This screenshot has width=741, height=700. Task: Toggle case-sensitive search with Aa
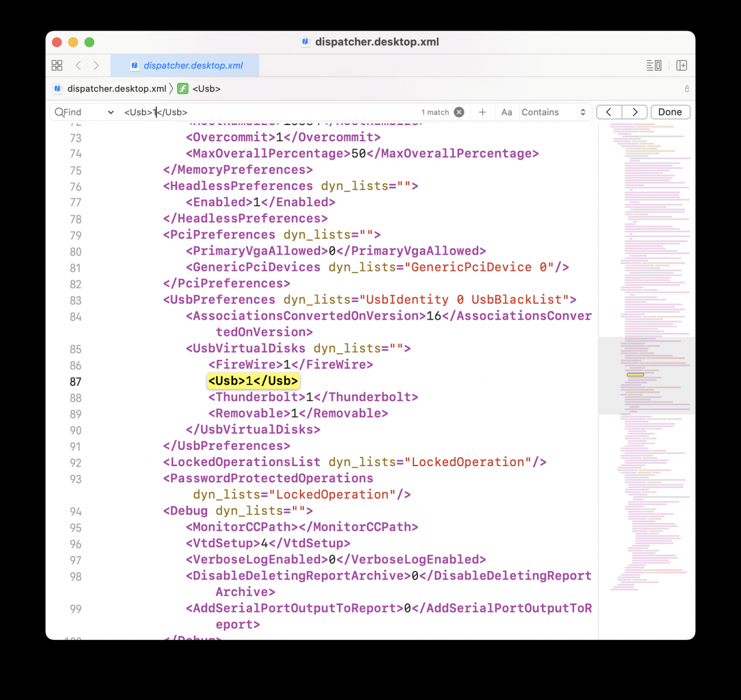tap(507, 112)
